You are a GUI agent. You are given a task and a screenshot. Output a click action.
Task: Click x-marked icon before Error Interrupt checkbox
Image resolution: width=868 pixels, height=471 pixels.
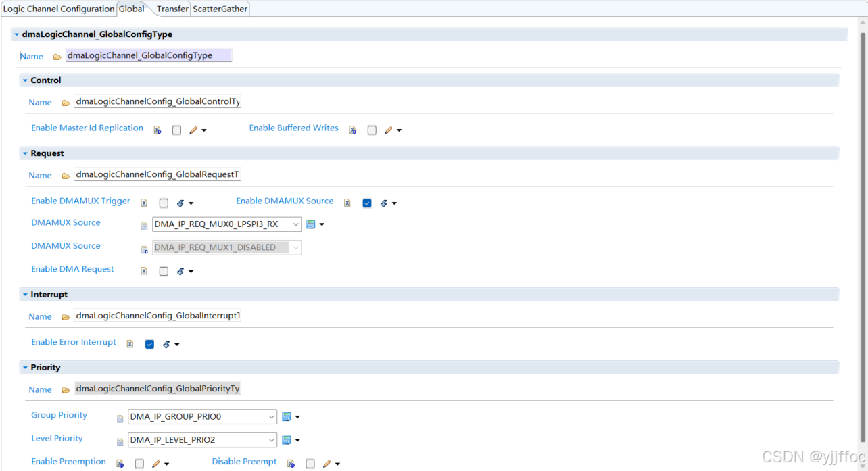pos(130,344)
